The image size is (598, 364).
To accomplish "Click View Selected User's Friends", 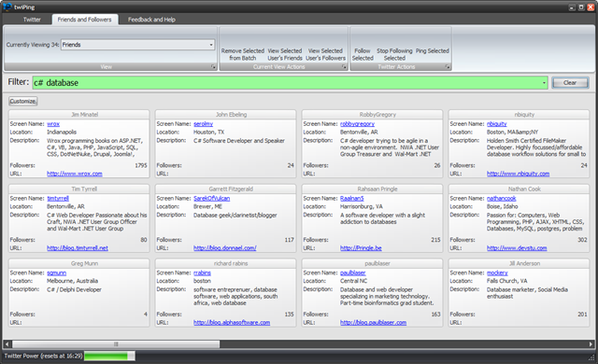I will (x=285, y=54).
